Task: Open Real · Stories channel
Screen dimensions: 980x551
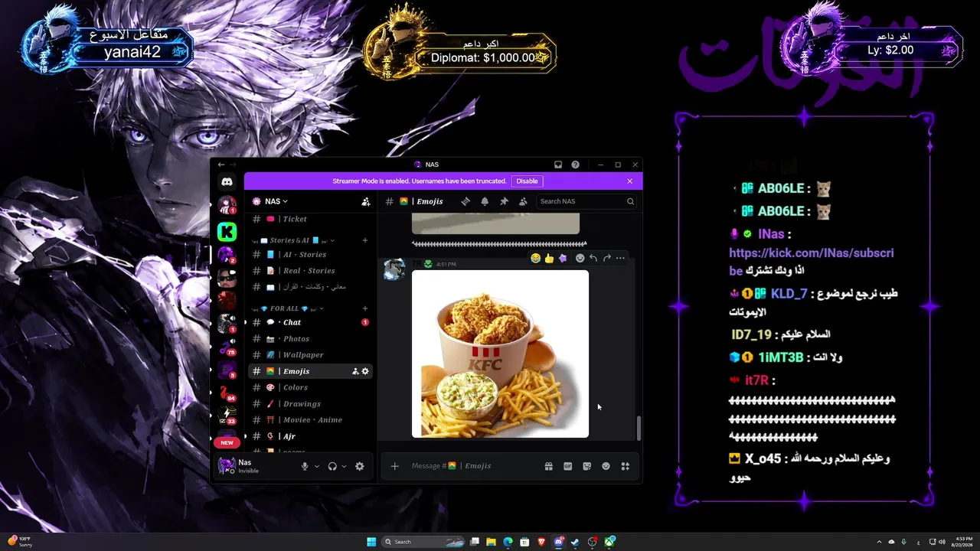Action: 311,270
